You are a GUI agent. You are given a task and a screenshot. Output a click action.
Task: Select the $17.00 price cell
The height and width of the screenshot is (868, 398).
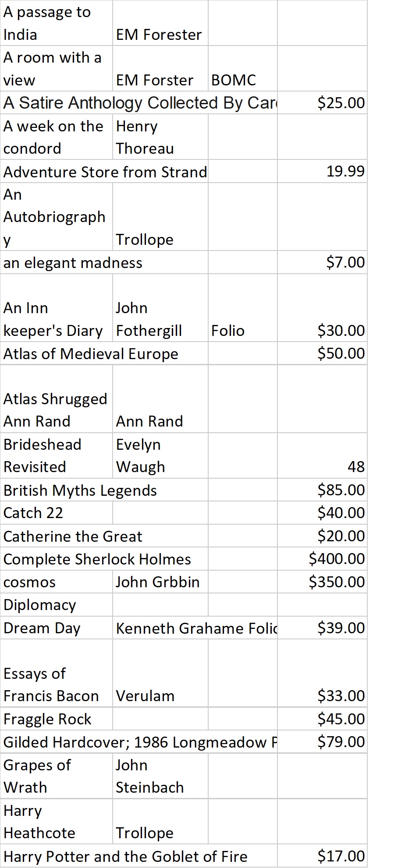[x=322, y=856]
